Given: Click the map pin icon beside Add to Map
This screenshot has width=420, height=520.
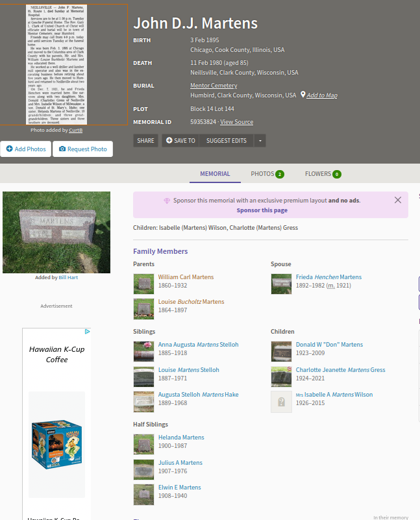Looking at the screenshot, I should tap(303, 95).
